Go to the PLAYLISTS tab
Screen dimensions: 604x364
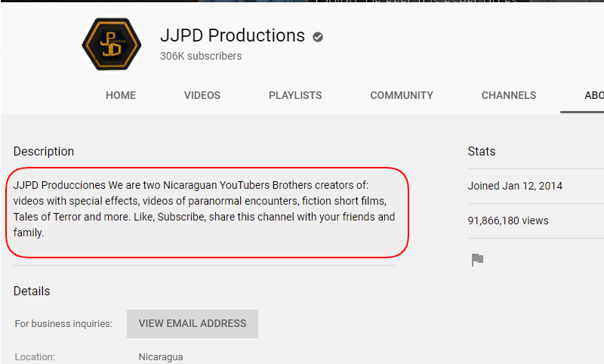point(295,95)
